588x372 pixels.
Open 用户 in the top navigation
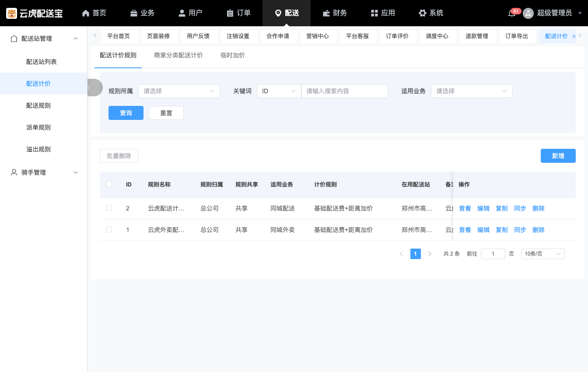190,13
